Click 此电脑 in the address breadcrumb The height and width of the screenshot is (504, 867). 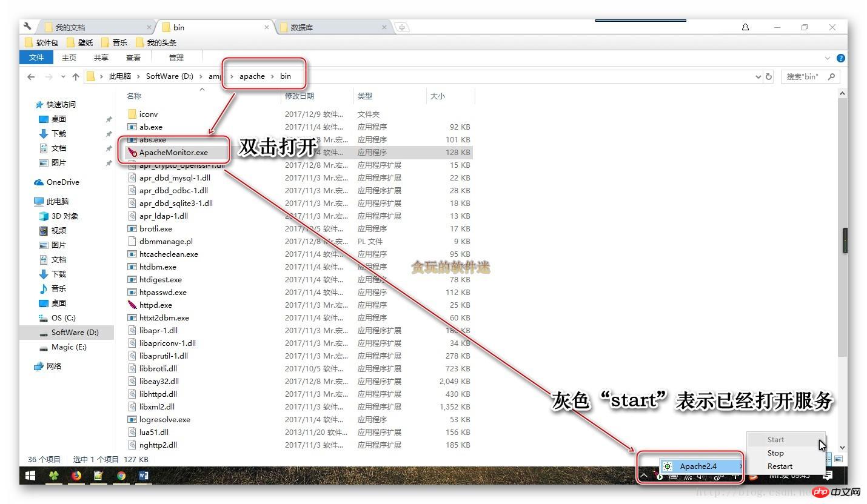pyautogui.click(x=120, y=76)
